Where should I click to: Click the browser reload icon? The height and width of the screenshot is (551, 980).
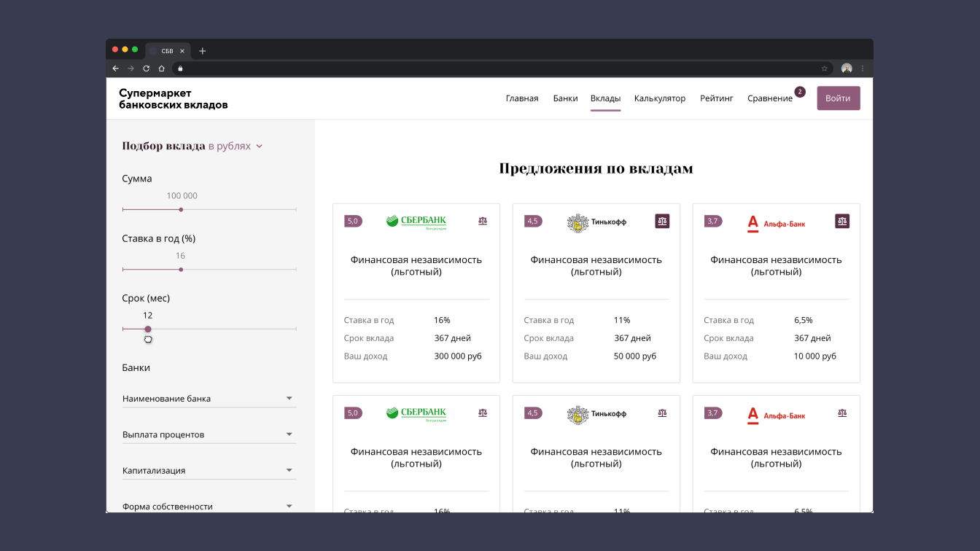pos(146,69)
